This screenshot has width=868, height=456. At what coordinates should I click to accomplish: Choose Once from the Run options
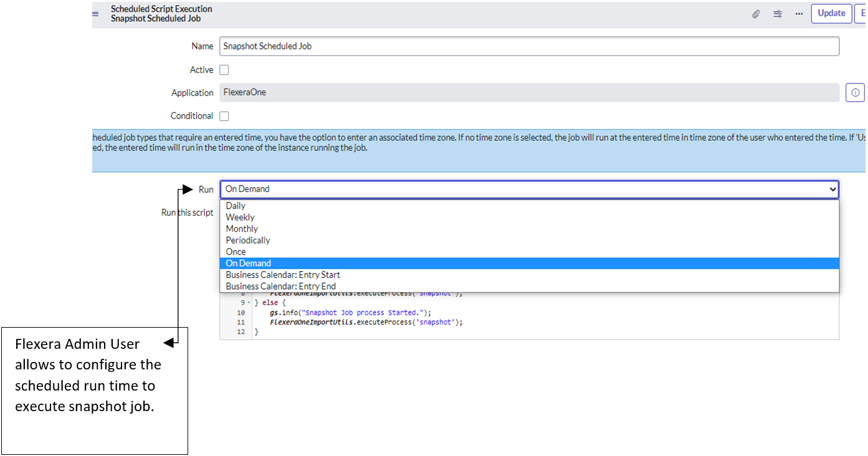[x=236, y=252]
